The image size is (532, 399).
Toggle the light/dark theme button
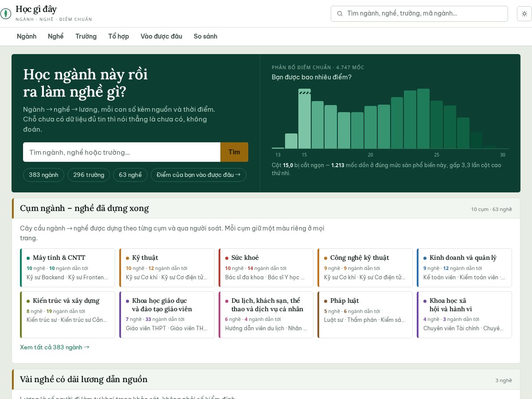click(524, 14)
